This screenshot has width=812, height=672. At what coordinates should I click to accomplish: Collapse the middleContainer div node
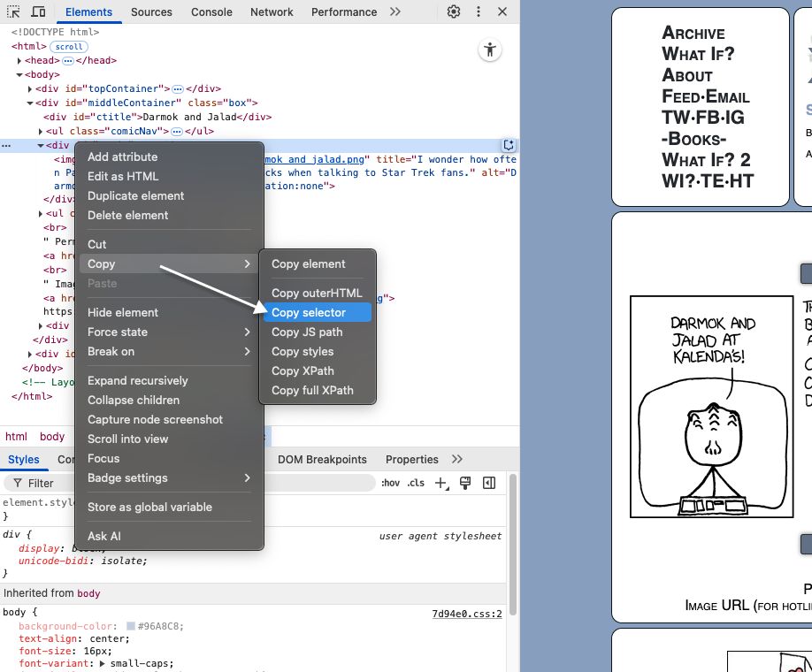(x=30, y=103)
